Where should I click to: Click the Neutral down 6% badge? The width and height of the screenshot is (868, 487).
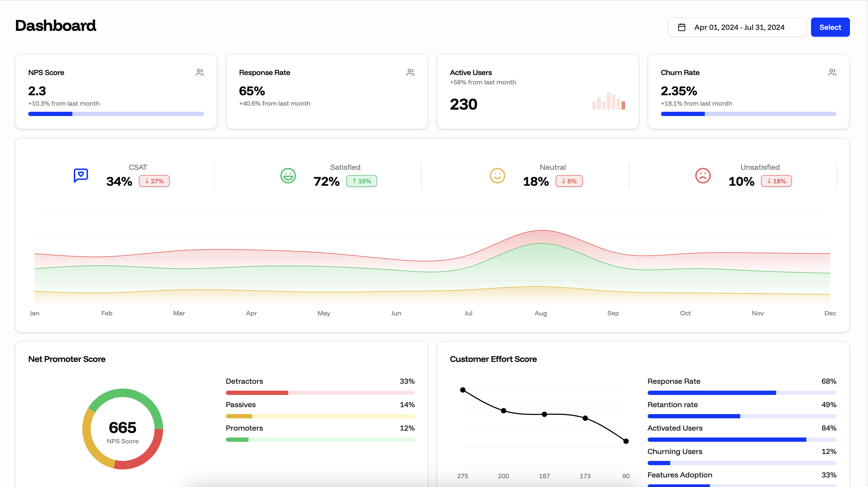(569, 181)
